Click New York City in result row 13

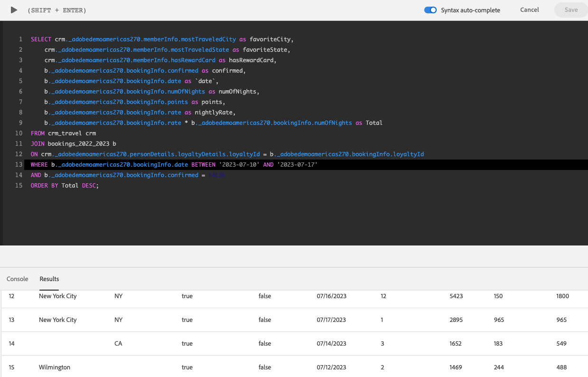(58, 320)
